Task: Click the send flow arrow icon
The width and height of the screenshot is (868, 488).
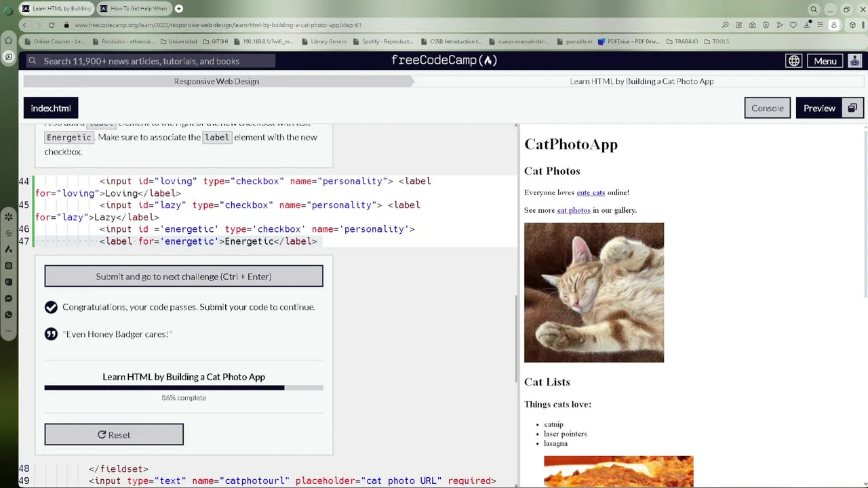Action: coord(780,25)
